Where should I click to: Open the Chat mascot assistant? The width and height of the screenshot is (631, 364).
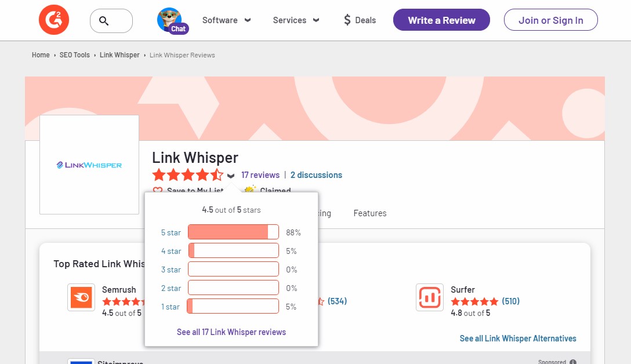pos(173,20)
